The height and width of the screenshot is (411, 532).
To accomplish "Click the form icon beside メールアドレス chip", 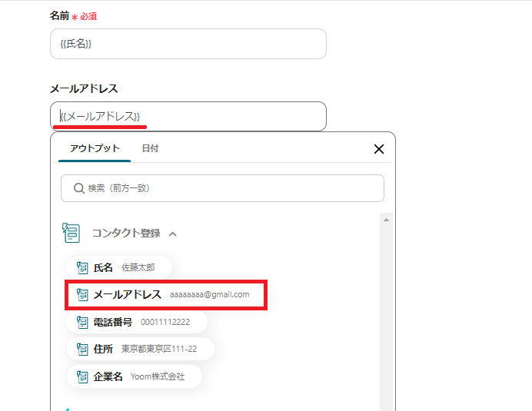I will click(x=82, y=295).
